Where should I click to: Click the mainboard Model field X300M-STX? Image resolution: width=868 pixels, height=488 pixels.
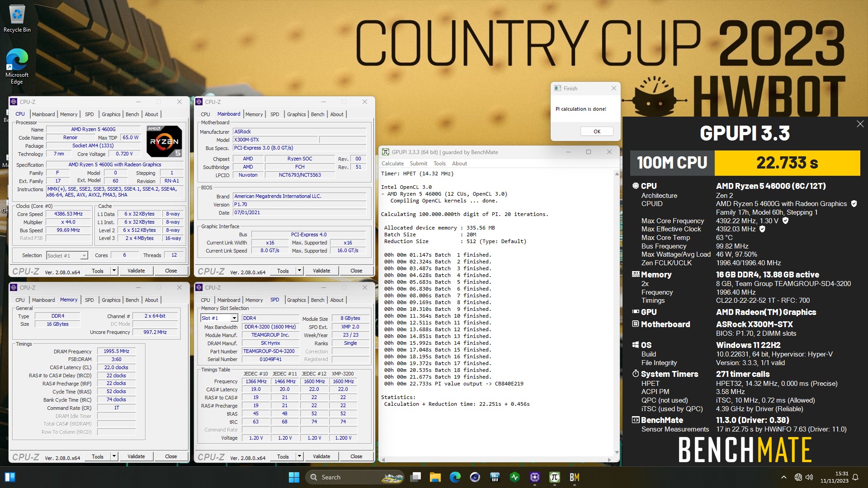[275, 140]
